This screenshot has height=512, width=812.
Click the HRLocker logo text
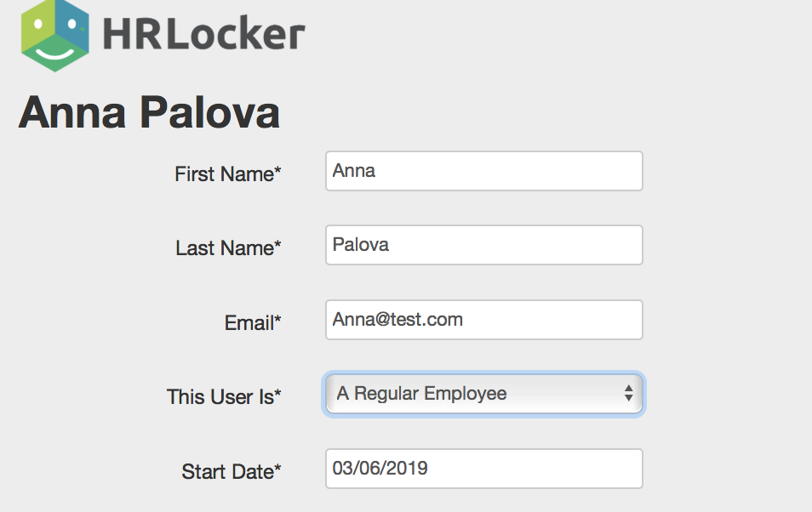pos(203,34)
